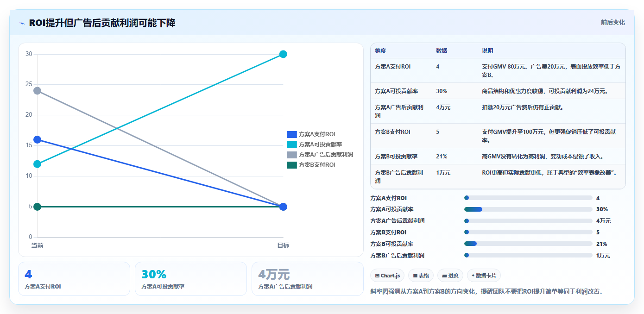The width and height of the screenshot is (644, 314).
Task: Click the 当前 axis label
Action: click(x=37, y=245)
